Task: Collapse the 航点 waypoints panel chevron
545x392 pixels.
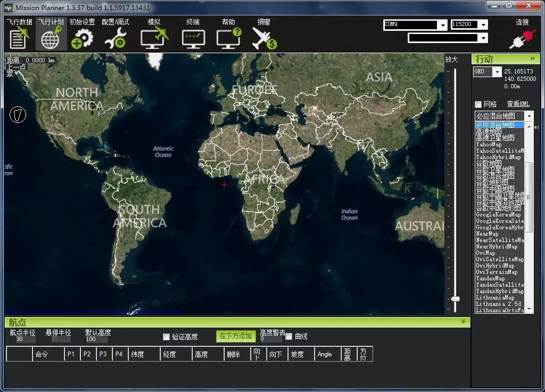Action: pyautogui.click(x=463, y=322)
